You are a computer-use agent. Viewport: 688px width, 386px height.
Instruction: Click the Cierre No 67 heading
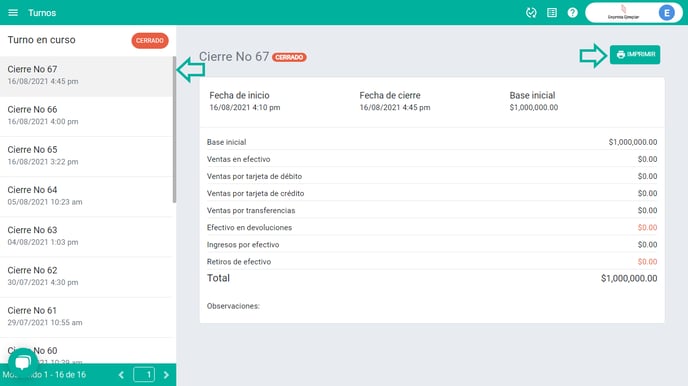point(234,57)
